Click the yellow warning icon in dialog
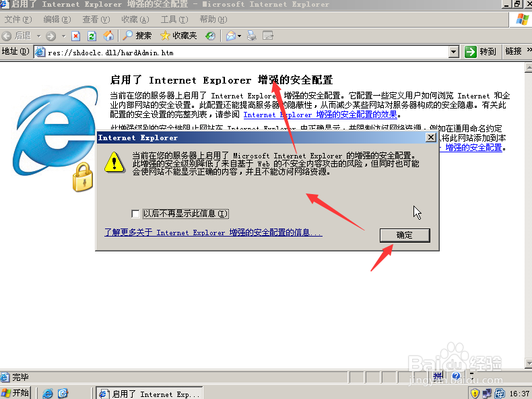The width and height of the screenshot is (532, 399). coord(114,163)
